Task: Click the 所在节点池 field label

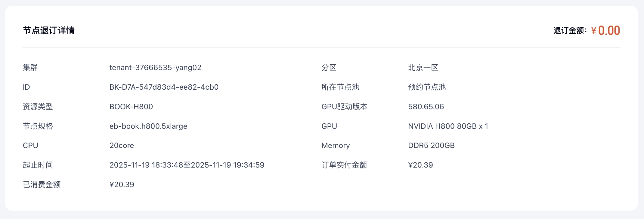Action: coord(340,87)
